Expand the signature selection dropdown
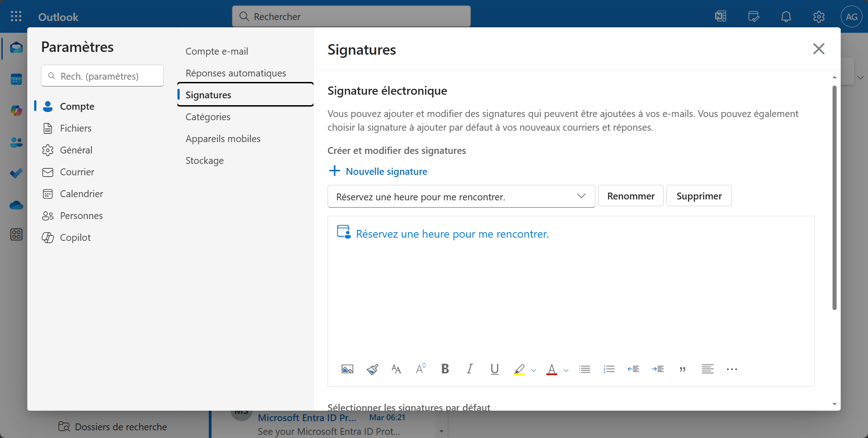 pyautogui.click(x=581, y=196)
